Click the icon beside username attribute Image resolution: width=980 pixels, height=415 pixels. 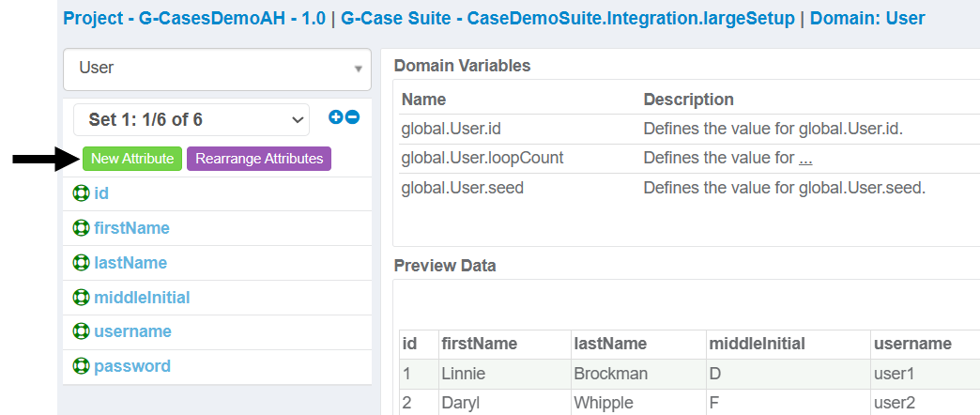coord(81,331)
